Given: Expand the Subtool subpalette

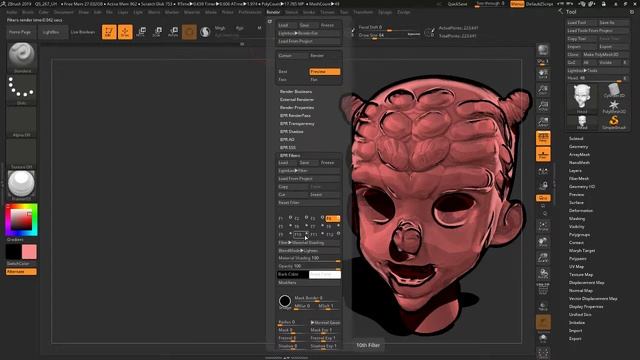Looking at the screenshot, I should [576, 138].
